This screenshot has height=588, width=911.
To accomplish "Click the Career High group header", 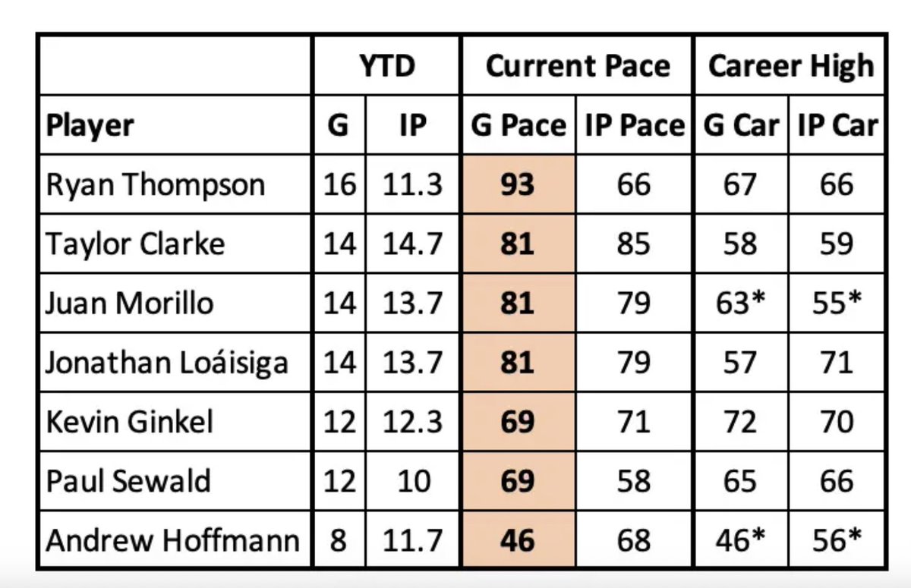I will click(x=791, y=66).
